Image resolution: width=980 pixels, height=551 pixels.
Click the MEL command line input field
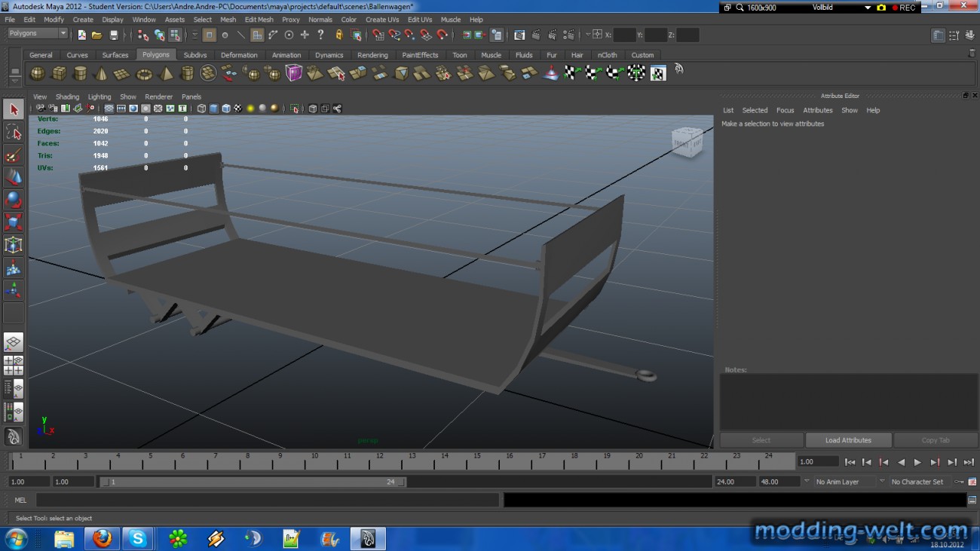267,500
